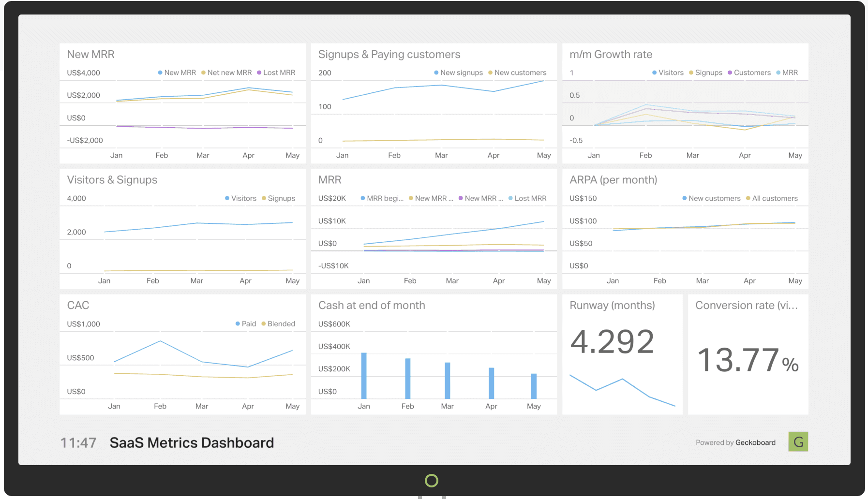Click the Geckoboard G logo

click(x=798, y=441)
